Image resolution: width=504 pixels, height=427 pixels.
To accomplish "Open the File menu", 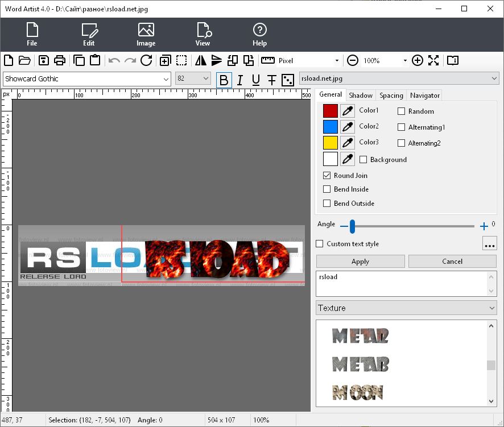I will [x=32, y=35].
